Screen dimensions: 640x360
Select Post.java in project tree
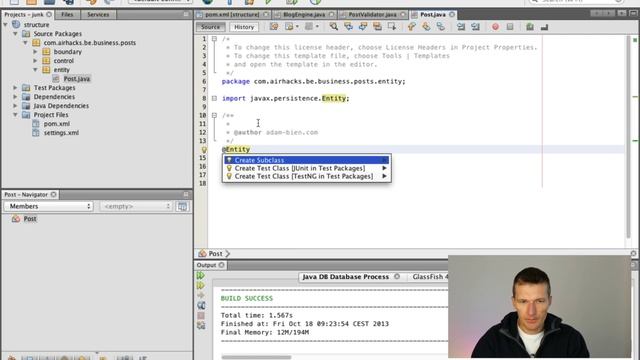click(x=77, y=79)
